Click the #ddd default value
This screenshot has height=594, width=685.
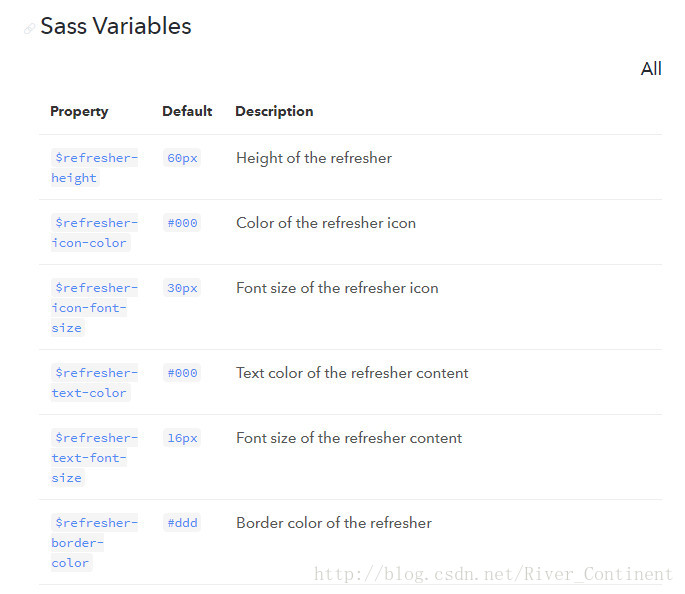pyautogui.click(x=182, y=523)
